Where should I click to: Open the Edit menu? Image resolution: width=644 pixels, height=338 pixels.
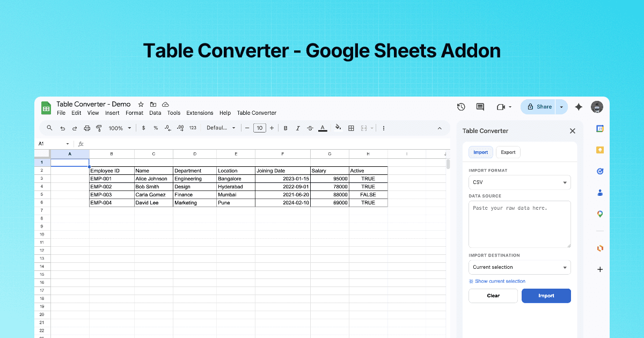tap(76, 113)
